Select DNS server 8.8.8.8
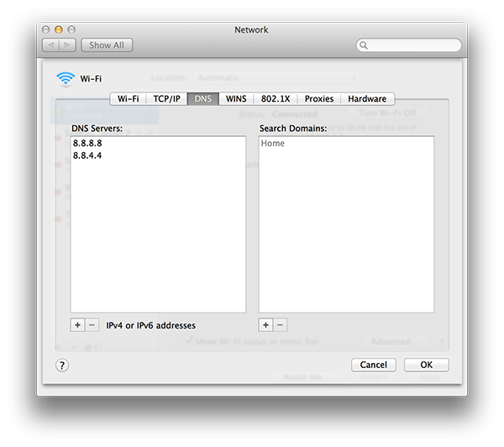The image size is (504, 447). click(x=158, y=143)
